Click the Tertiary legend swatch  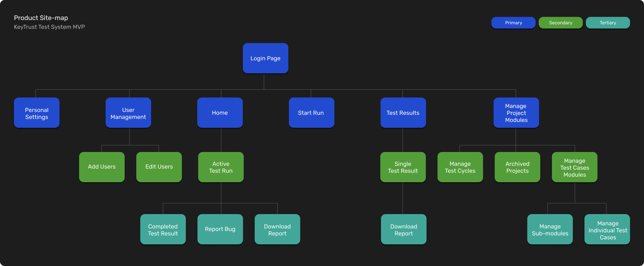coord(607,23)
